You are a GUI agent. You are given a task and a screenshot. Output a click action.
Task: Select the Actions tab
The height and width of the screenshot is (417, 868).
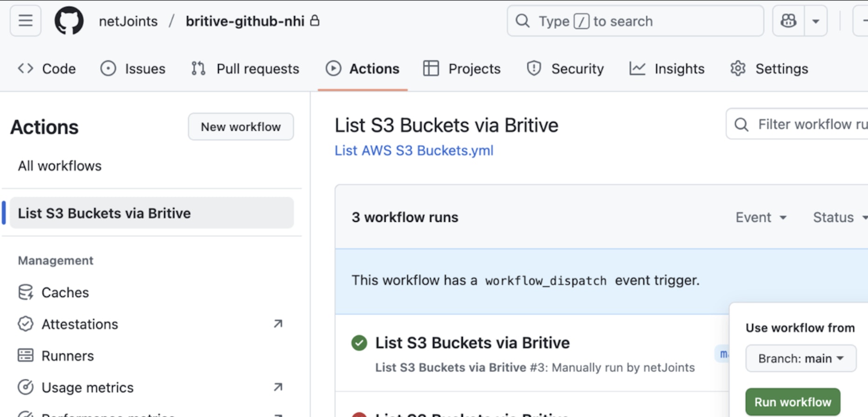point(363,69)
